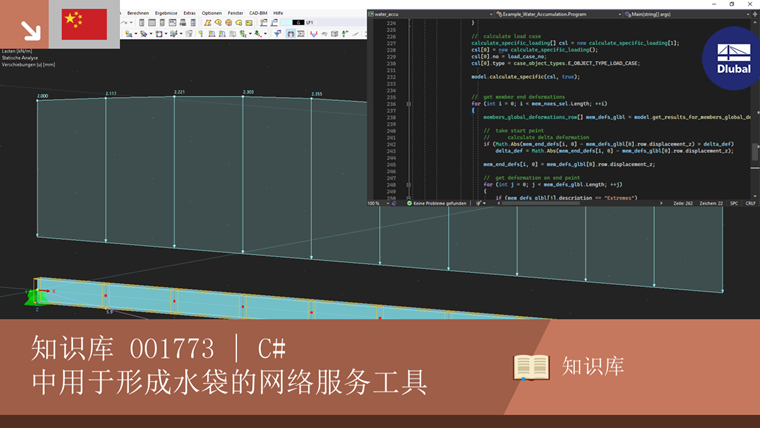Open the Ergebnisse menu
Screen dimensions: 760x428
click(166, 13)
